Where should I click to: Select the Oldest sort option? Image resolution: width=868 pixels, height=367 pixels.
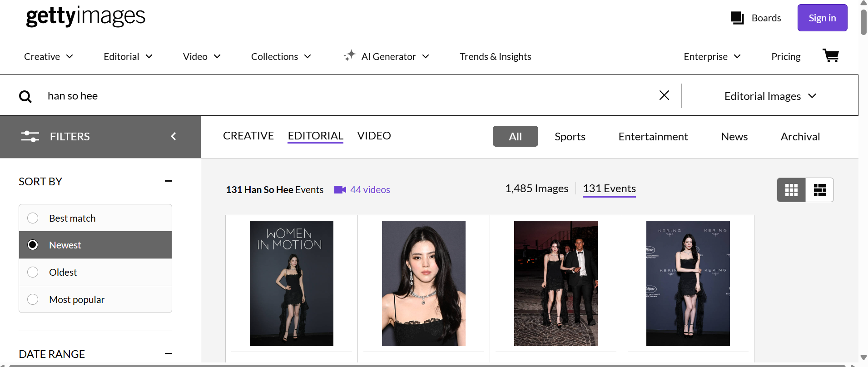coord(33,272)
